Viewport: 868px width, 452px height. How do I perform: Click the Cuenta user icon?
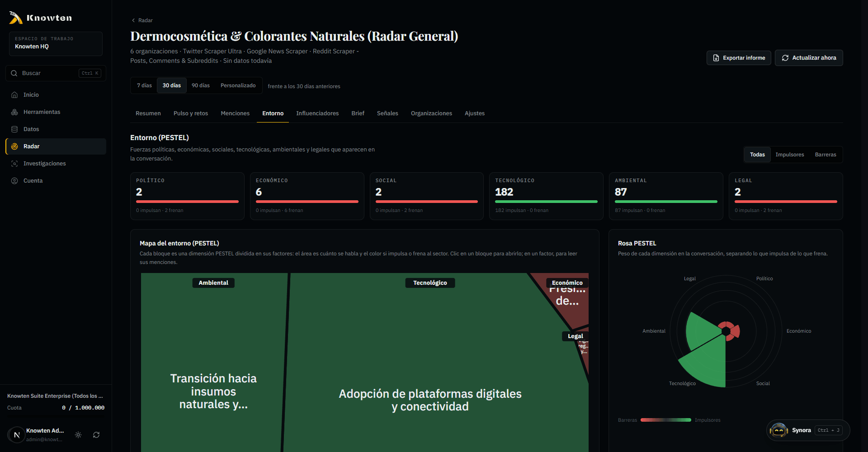14,181
